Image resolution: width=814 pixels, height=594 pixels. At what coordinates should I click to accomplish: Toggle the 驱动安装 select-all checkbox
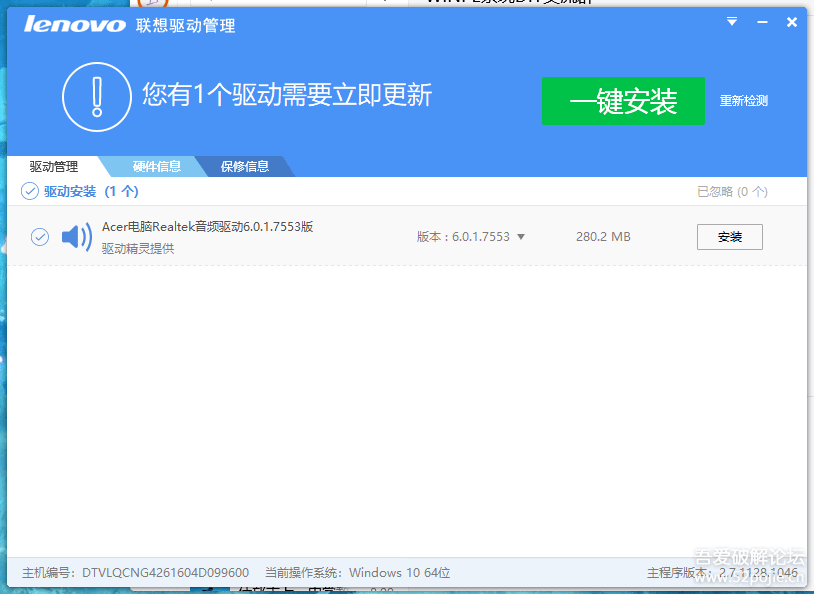click(30, 191)
